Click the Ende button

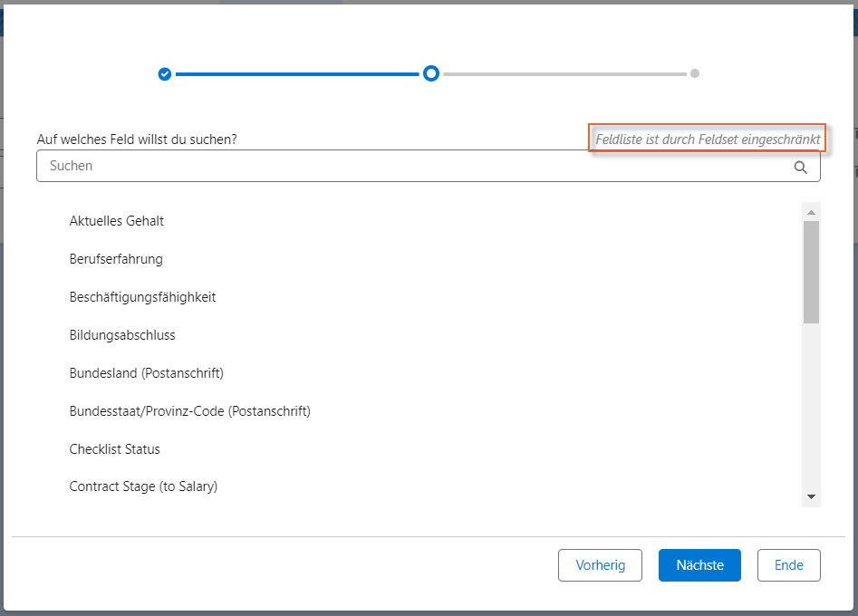(x=788, y=565)
